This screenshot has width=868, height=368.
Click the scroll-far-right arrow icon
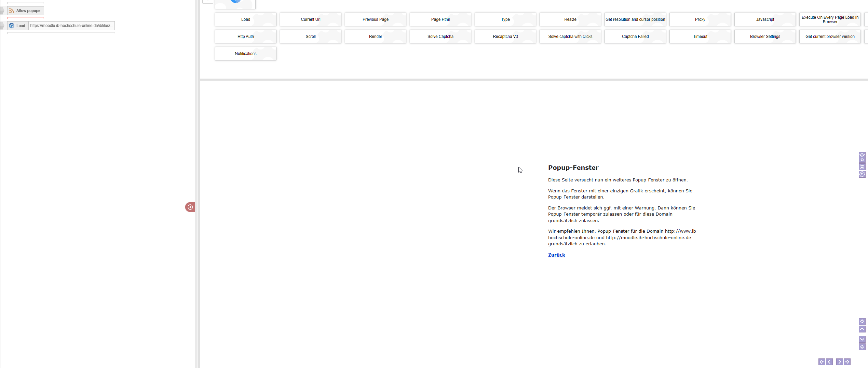(x=847, y=362)
